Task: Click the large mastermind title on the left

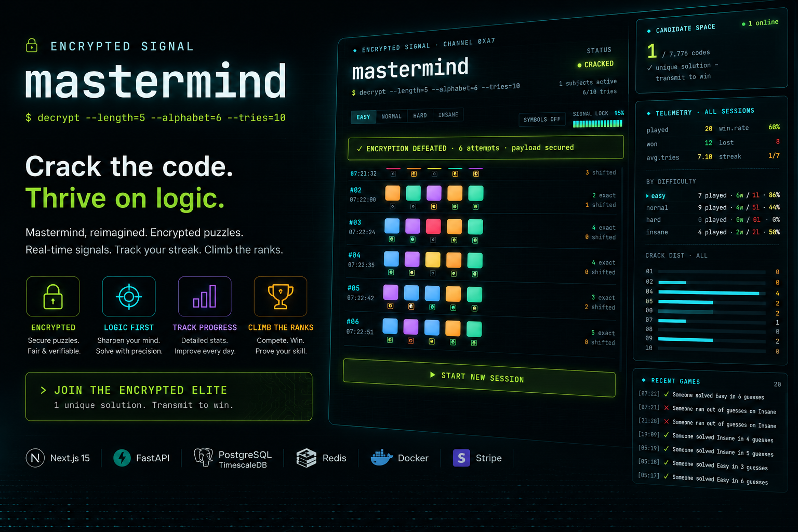Action: [156, 81]
